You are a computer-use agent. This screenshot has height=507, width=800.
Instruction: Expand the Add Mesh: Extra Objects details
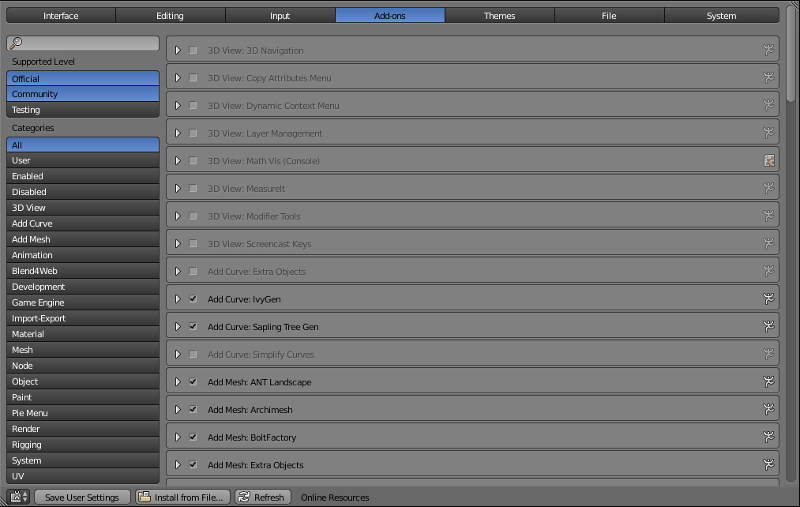(177, 465)
